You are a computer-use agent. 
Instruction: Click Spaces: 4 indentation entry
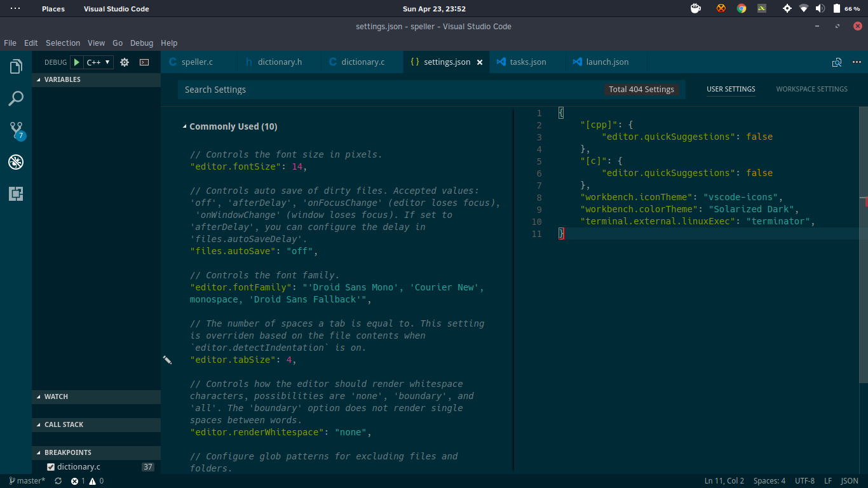pyautogui.click(x=770, y=481)
